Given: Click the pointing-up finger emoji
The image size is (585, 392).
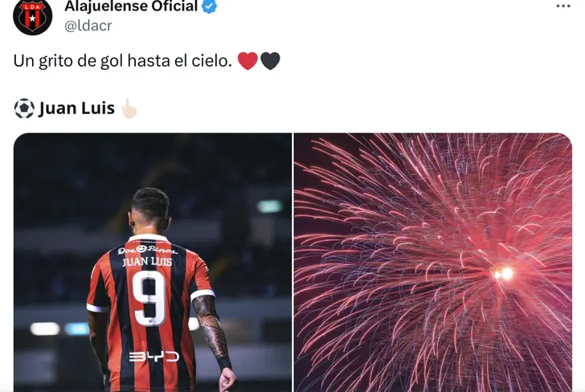Looking at the screenshot, I should pyautogui.click(x=129, y=108).
